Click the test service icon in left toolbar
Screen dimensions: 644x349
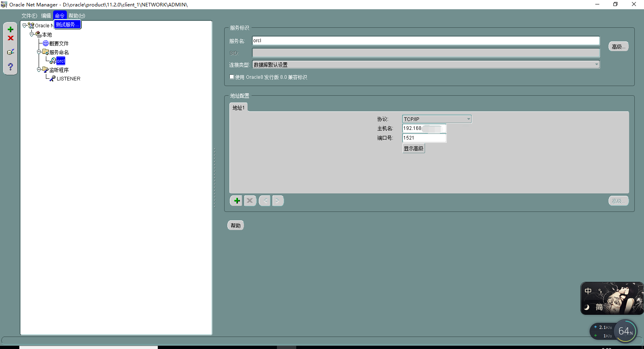[10, 52]
